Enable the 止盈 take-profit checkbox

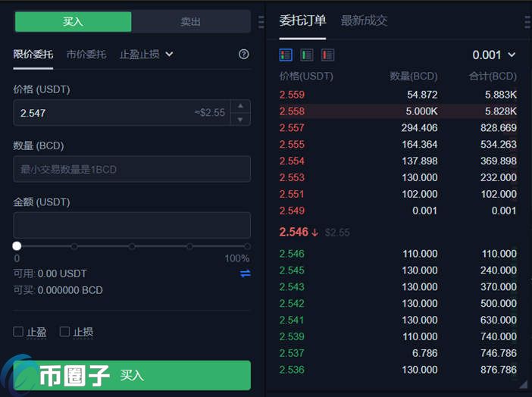(18, 332)
